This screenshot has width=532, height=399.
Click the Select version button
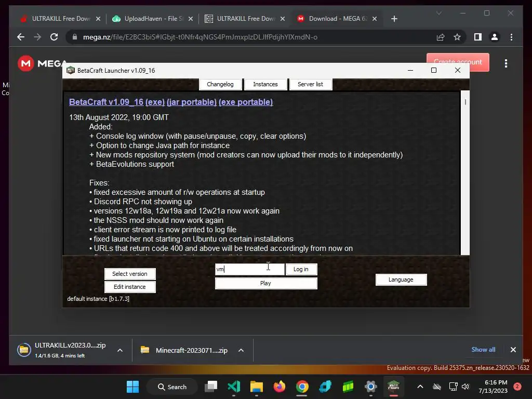coord(130,274)
